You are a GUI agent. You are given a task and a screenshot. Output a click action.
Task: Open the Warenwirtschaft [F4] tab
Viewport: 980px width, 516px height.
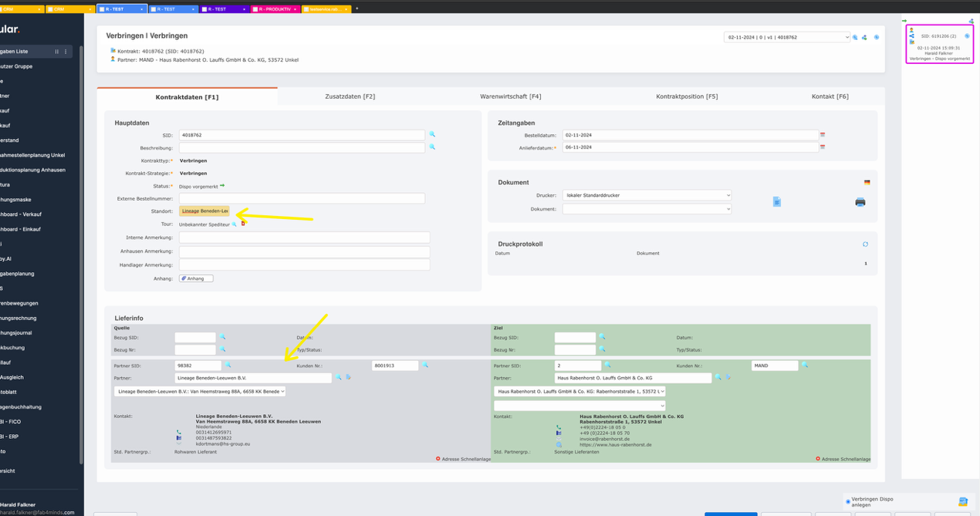(x=510, y=96)
